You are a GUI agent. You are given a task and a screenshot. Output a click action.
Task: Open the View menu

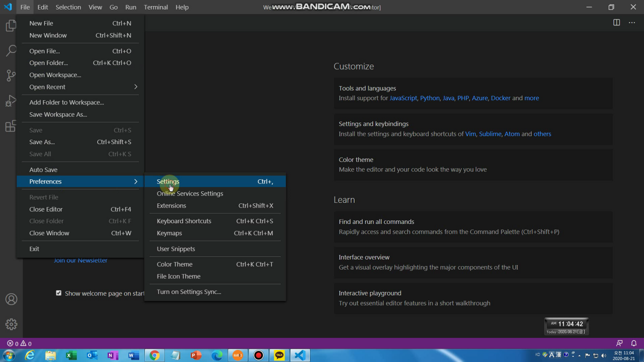95,7
